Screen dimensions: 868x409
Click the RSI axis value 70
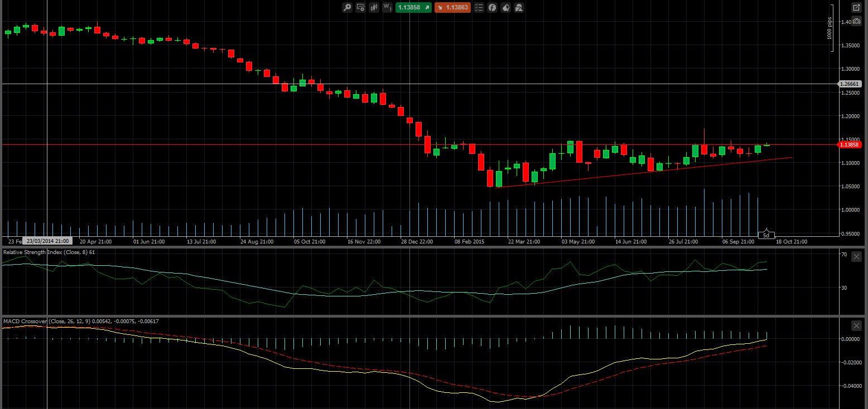[x=844, y=255]
